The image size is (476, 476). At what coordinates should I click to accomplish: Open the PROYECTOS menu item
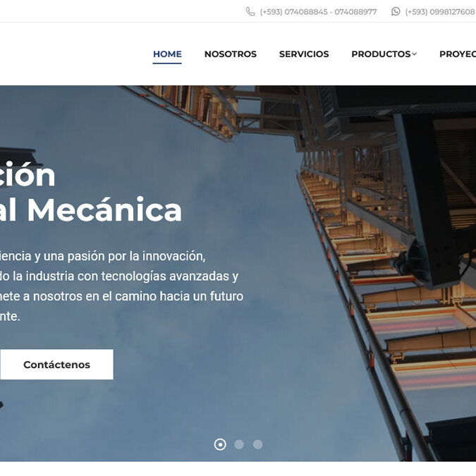tap(458, 54)
